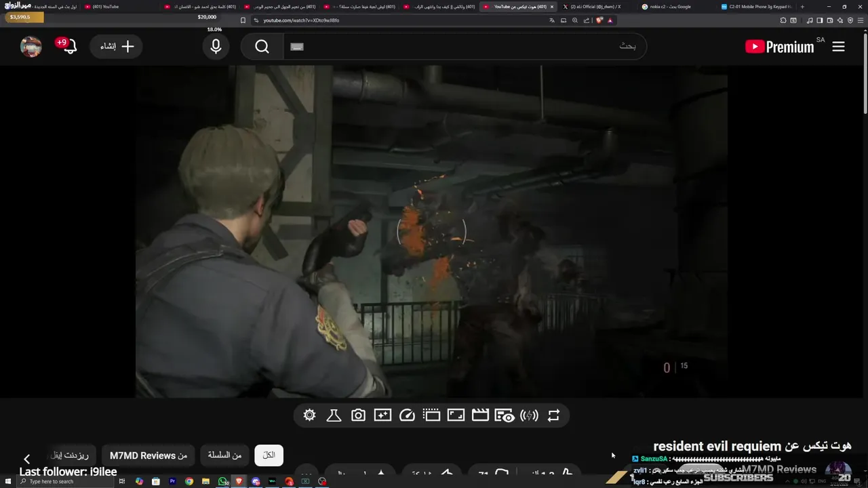Viewport: 868px width, 488px height.
Task: Focus the YouTube بحث search field
Action: (x=465, y=47)
